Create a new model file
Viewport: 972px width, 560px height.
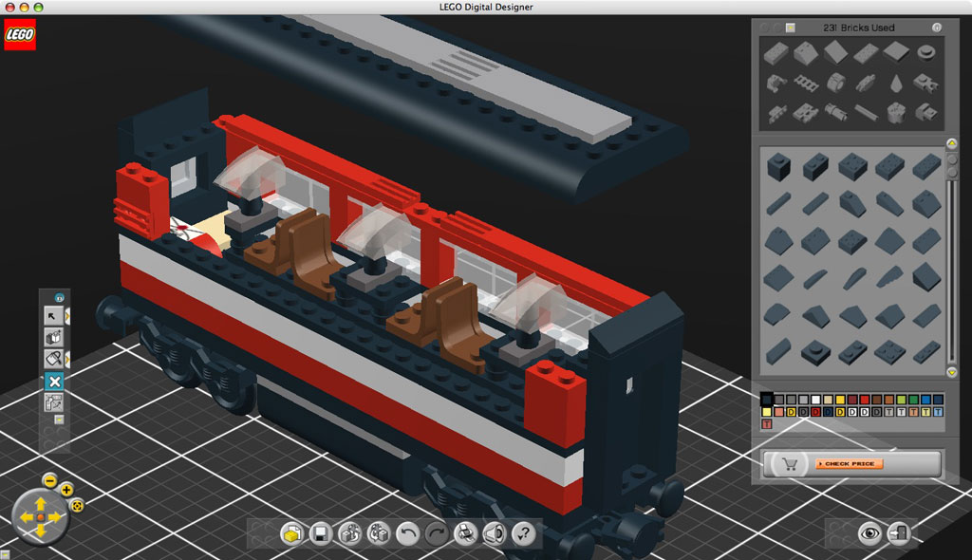293,533
